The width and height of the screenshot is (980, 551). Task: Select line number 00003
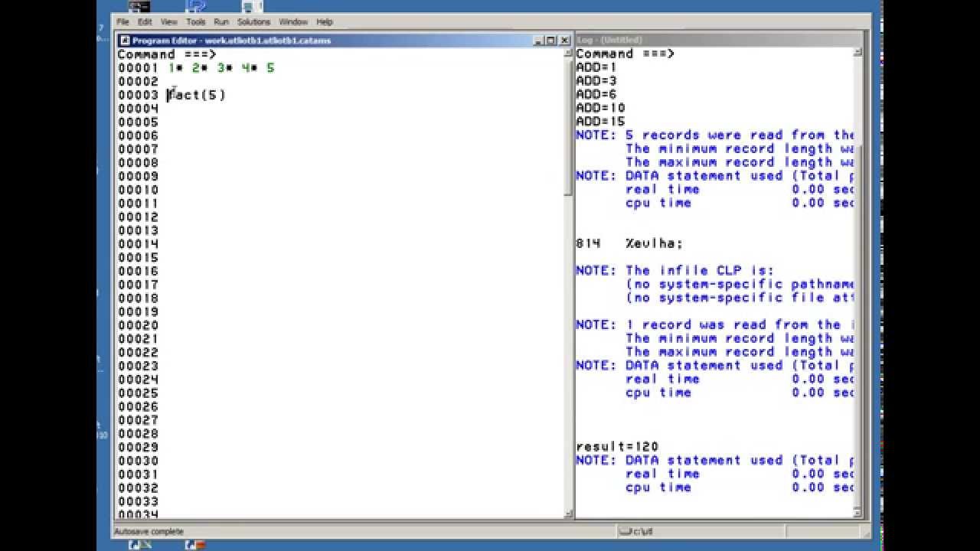pos(138,95)
